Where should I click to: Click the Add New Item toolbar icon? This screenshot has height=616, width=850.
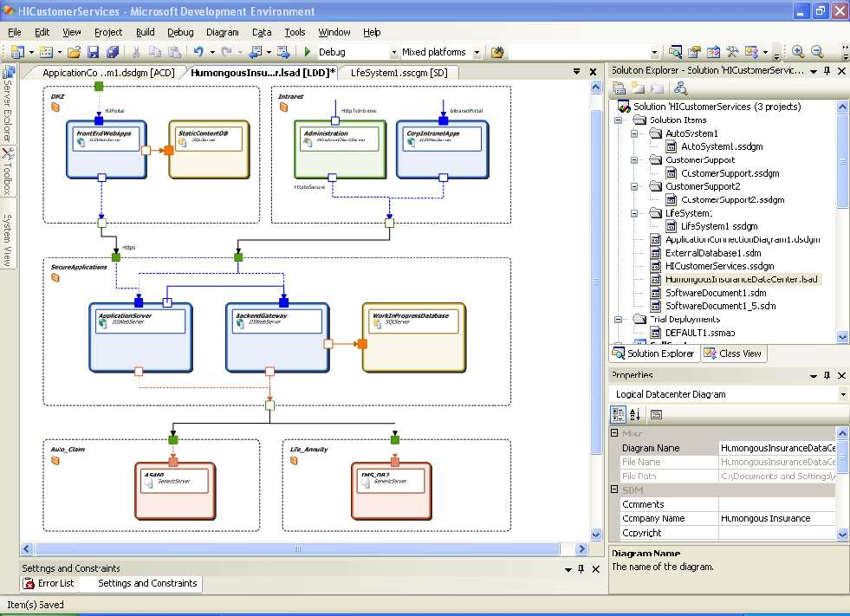pyautogui.click(x=46, y=52)
